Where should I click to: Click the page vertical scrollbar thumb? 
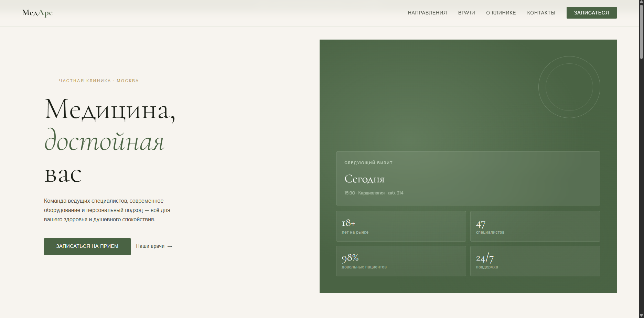641,32
